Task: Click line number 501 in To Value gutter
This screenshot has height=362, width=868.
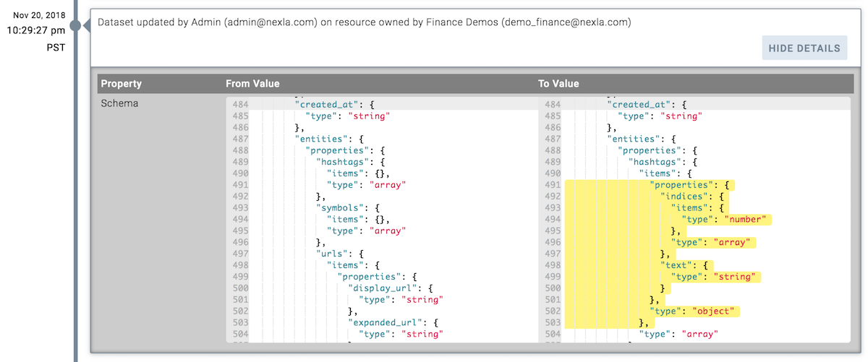Action: (553, 301)
